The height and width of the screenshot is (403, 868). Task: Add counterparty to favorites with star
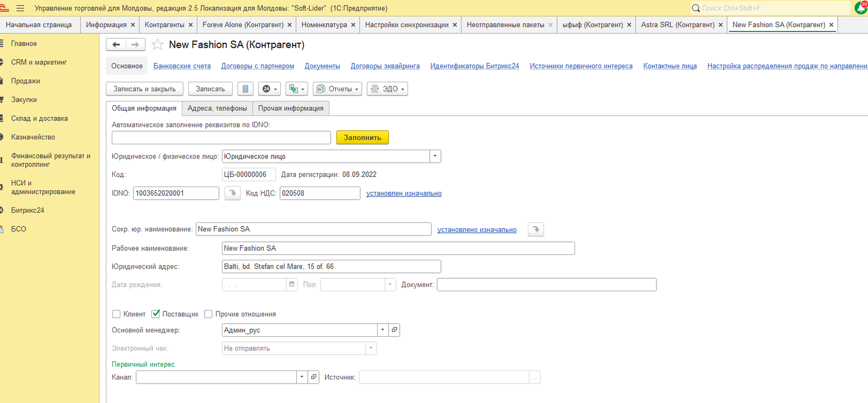pos(157,44)
